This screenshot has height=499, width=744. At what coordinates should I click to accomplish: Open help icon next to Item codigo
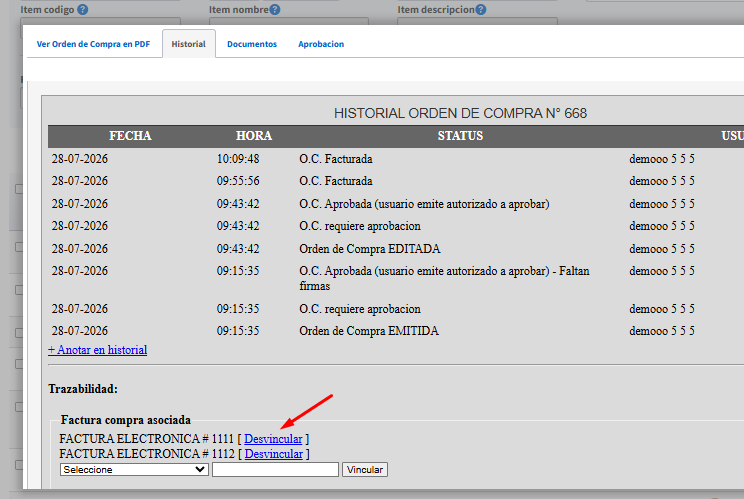click(x=83, y=9)
